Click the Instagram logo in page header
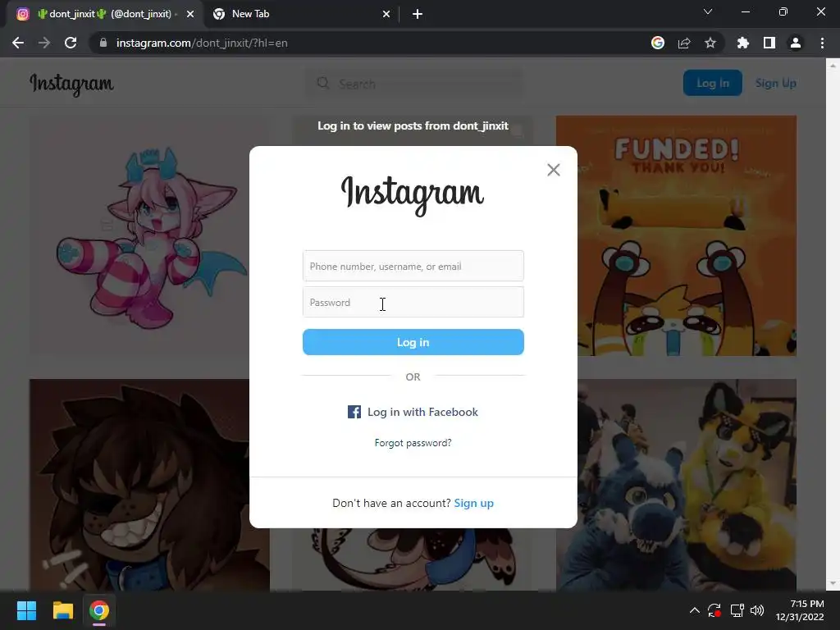The width and height of the screenshot is (840, 630). (x=71, y=84)
